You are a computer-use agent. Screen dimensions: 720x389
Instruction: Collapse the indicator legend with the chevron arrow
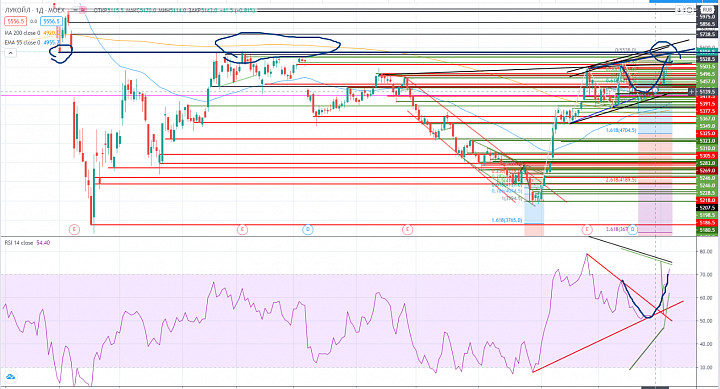coord(10,53)
